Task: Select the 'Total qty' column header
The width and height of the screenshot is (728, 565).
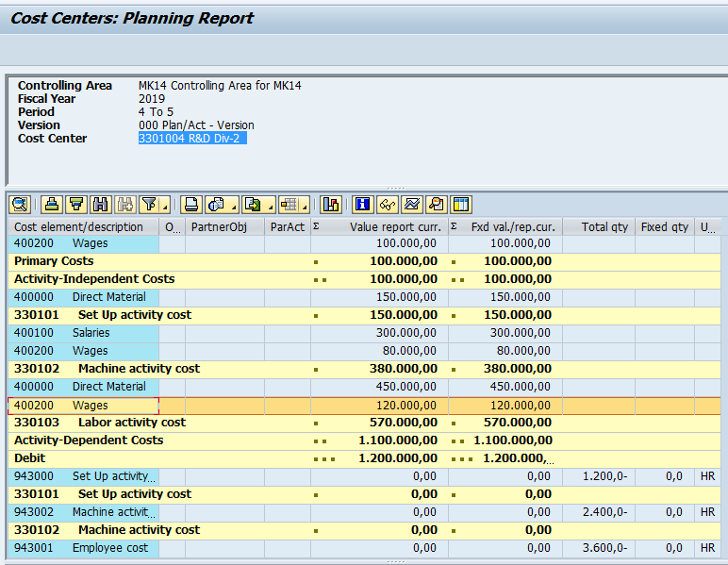Action: tap(604, 226)
